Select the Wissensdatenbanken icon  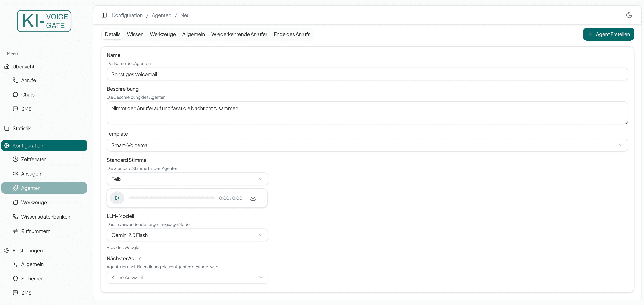tap(15, 217)
